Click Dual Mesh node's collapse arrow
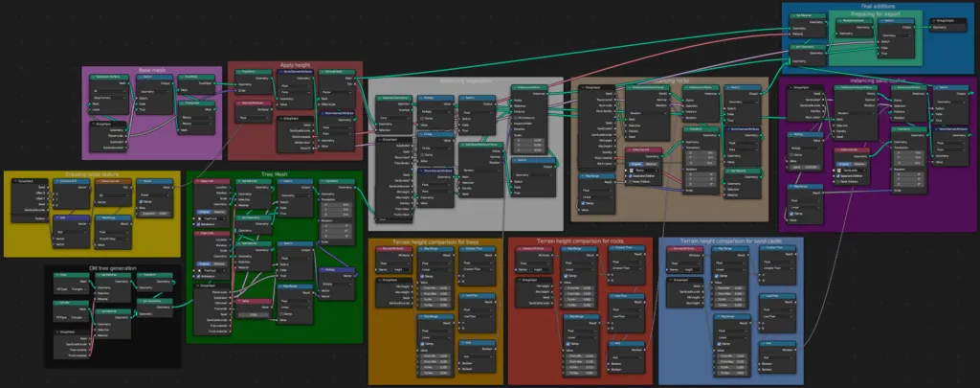This screenshot has height=388, width=980. 182,79
